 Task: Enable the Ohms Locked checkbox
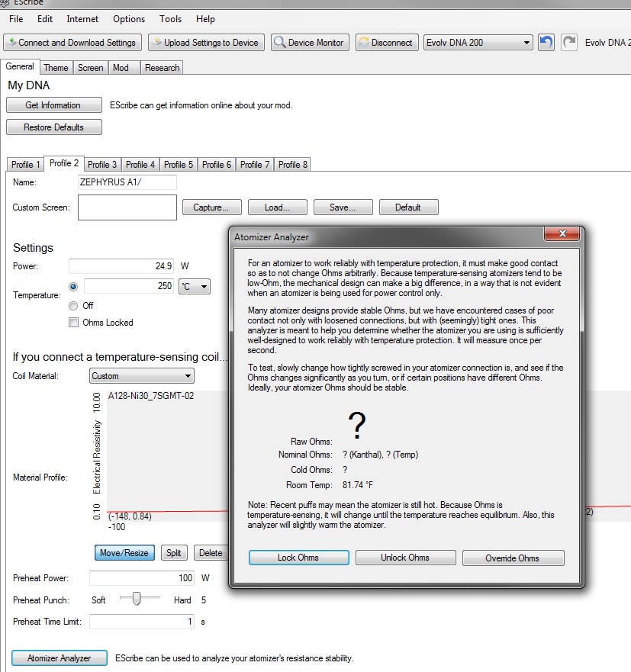pyautogui.click(x=74, y=323)
